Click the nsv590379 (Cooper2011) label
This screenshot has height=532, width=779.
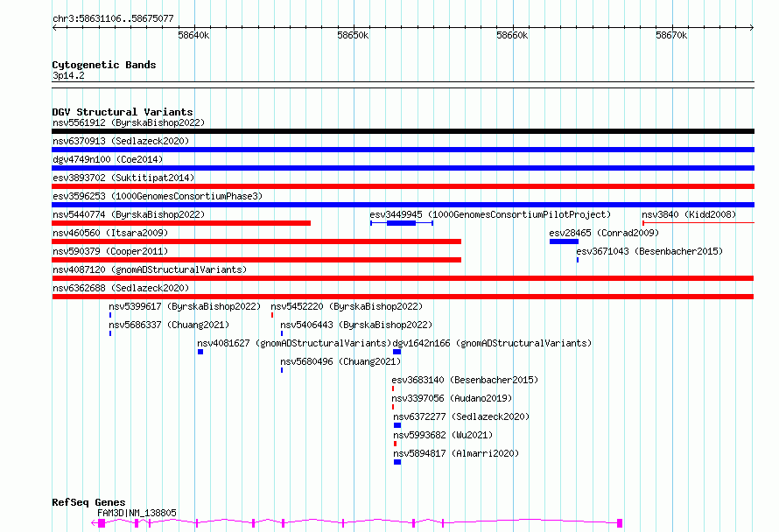pyautogui.click(x=110, y=251)
